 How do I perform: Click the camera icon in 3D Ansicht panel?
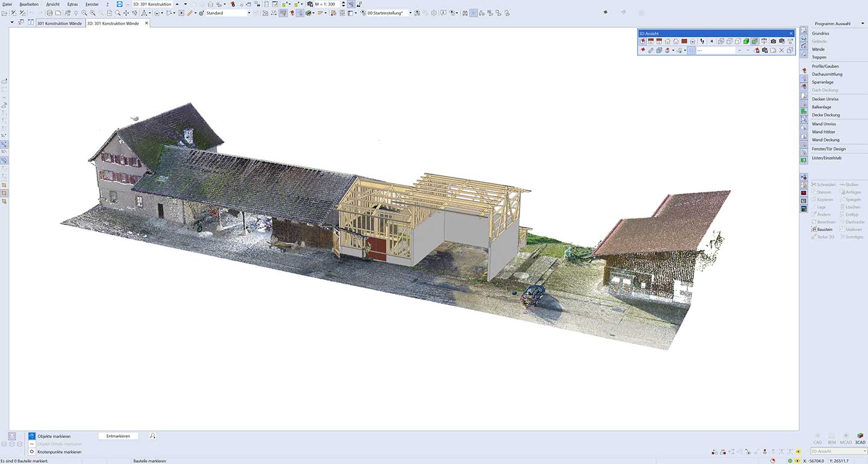[773, 42]
